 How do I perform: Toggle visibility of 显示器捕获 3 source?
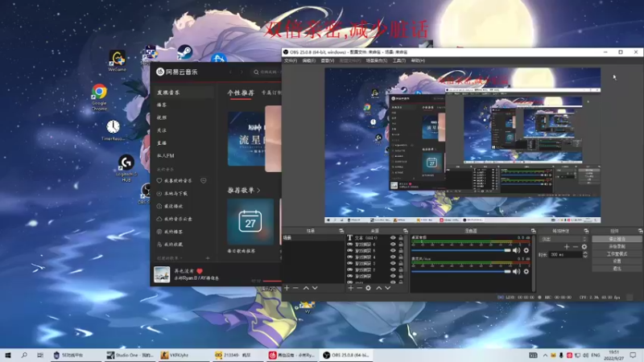pyautogui.click(x=393, y=263)
